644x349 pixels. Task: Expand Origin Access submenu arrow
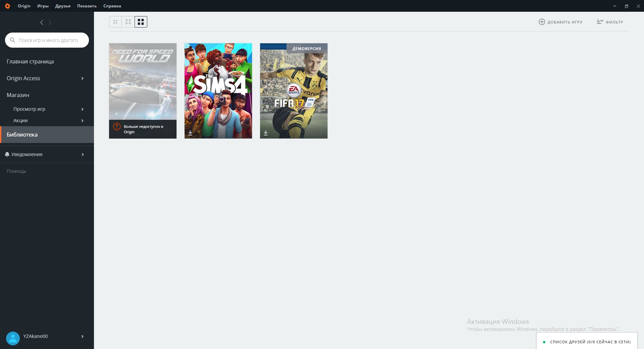click(82, 79)
